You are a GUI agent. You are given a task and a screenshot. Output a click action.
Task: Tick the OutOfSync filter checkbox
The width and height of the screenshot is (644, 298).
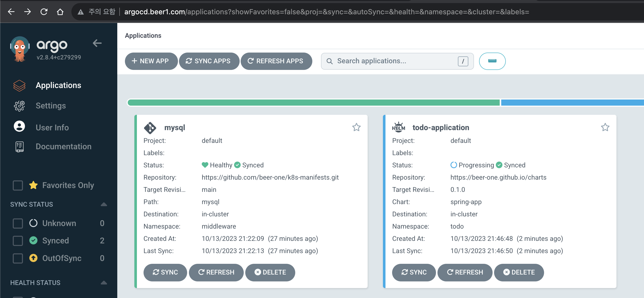click(x=18, y=258)
